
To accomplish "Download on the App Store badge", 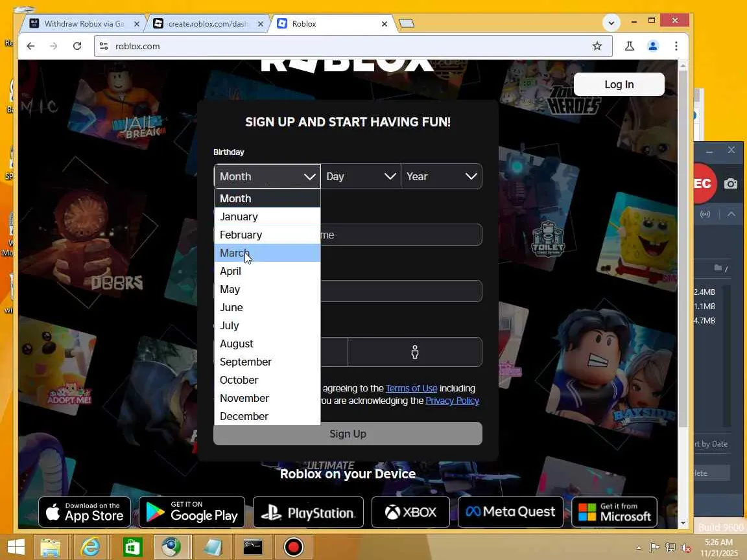I will pyautogui.click(x=84, y=512).
